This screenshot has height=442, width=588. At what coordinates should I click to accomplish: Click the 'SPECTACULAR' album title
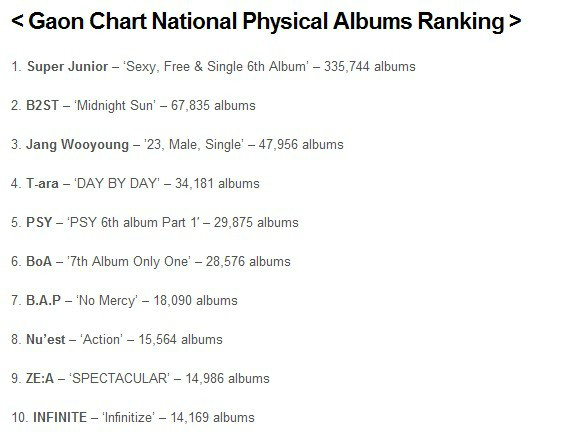tap(119, 379)
